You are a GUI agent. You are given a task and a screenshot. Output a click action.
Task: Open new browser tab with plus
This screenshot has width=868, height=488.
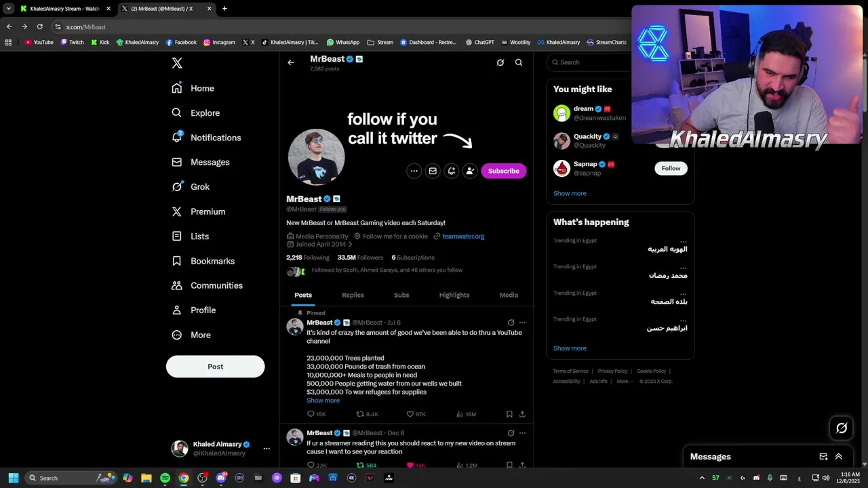[224, 9]
